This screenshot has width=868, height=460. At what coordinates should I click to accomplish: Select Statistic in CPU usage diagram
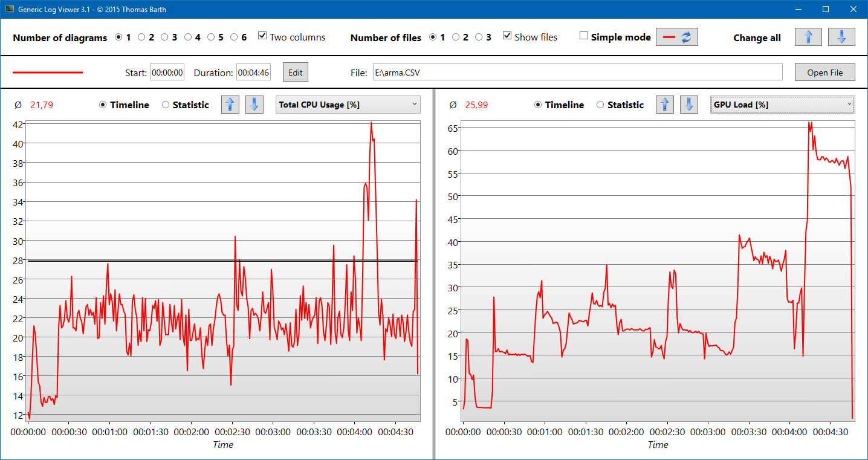[x=166, y=105]
